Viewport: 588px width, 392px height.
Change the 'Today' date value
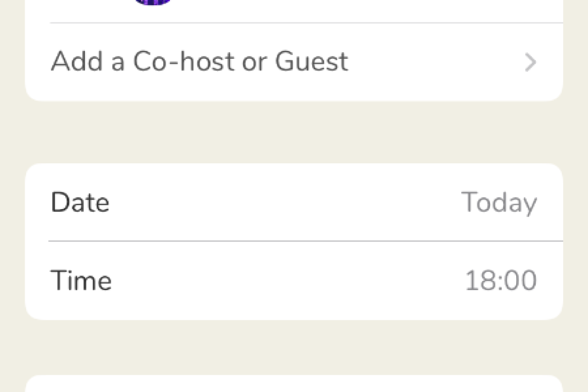click(499, 203)
